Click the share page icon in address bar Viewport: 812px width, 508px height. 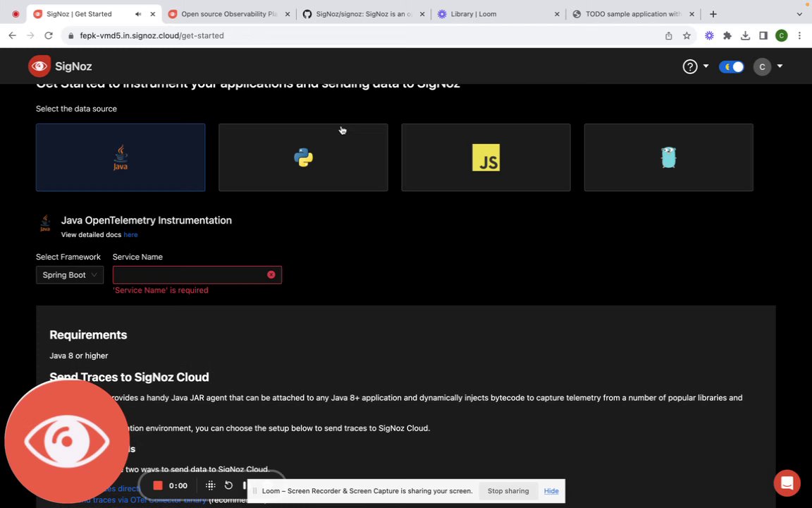coord(668,36)
